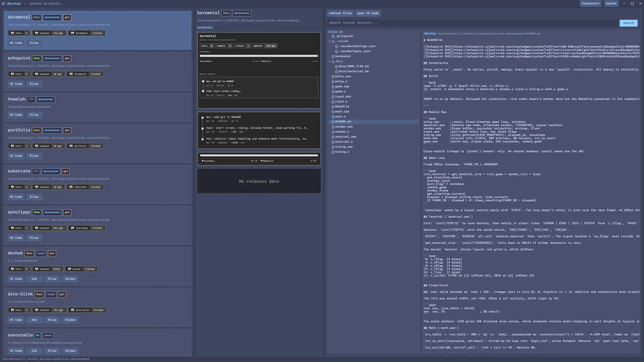
Task: Select commit 'fix: refactor input handling'
Action: (x=256, y=139)
